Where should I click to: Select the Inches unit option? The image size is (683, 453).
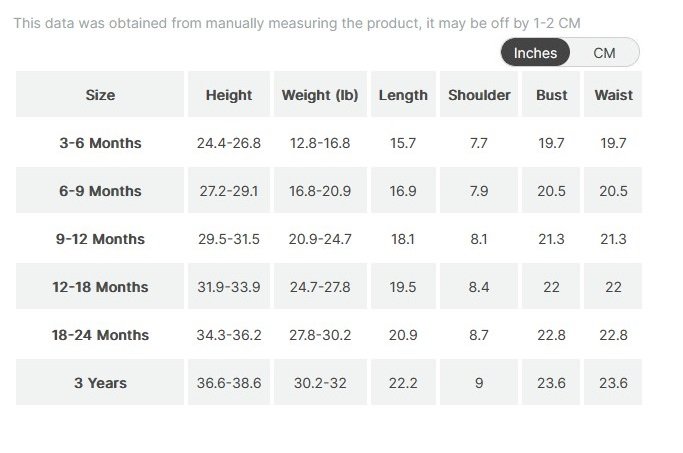[535, 53]
